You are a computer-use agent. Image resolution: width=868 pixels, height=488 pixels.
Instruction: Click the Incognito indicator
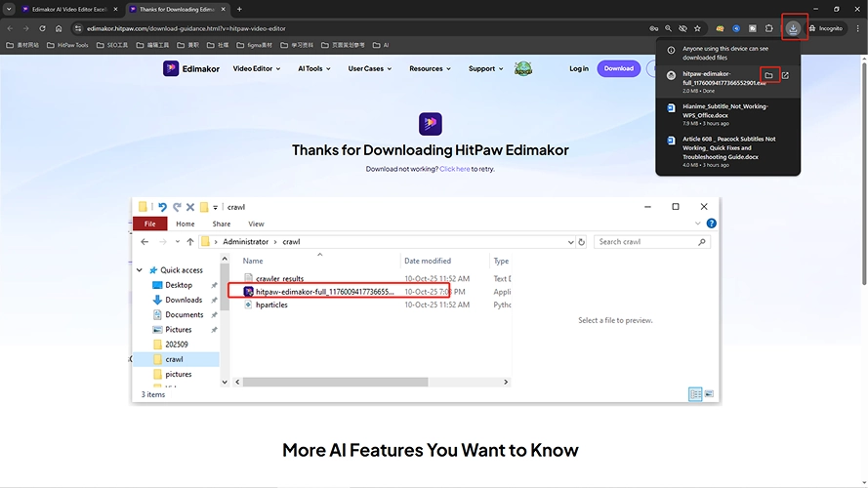pos(826,28)
